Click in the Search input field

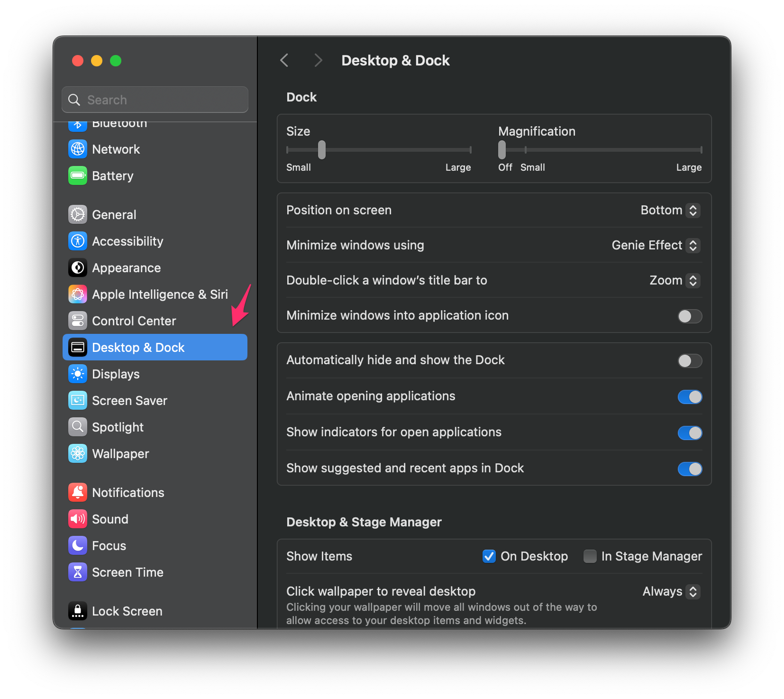[155, 100]
